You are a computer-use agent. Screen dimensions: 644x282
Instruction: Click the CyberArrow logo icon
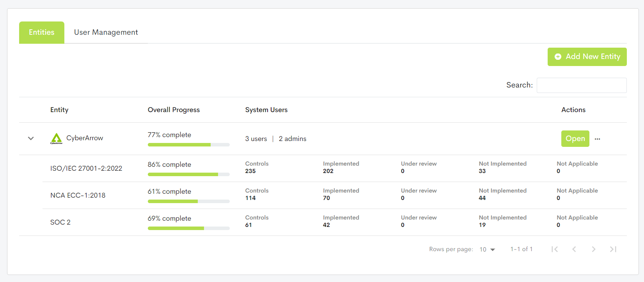pos(56,138)
